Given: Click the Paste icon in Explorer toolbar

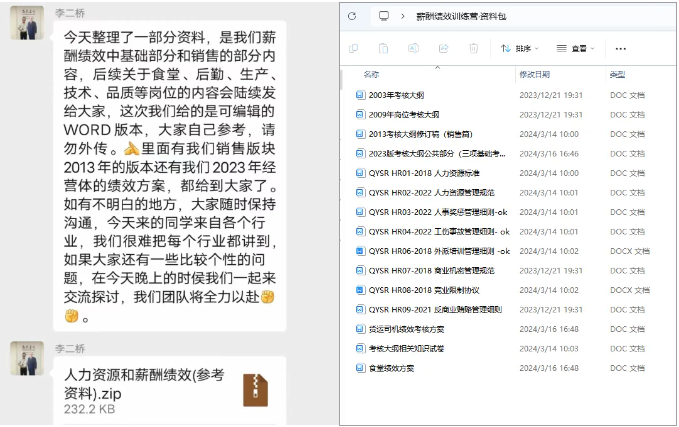Looking at the screenshot, I should pos(384,48).
